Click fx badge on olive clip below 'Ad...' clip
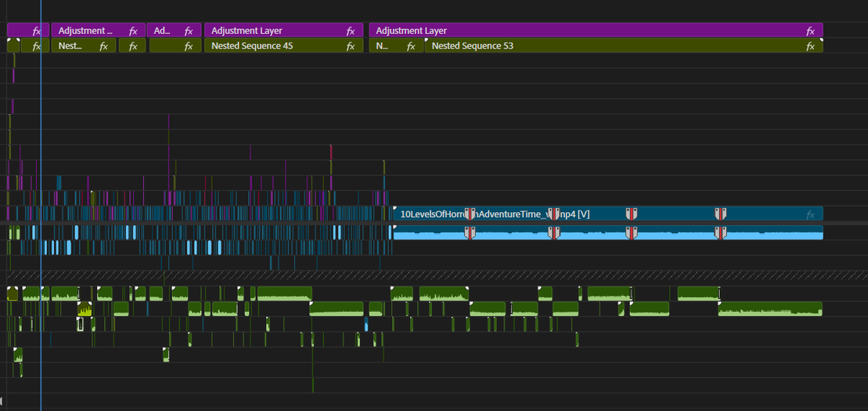The image size is (868, 411). coord(188,46)
